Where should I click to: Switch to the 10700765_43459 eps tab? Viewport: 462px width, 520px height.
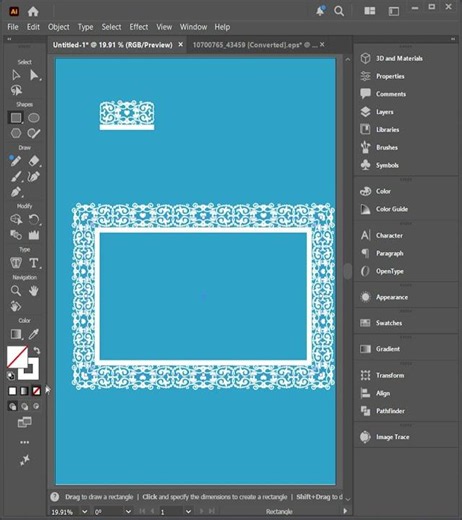coord(255,45)
